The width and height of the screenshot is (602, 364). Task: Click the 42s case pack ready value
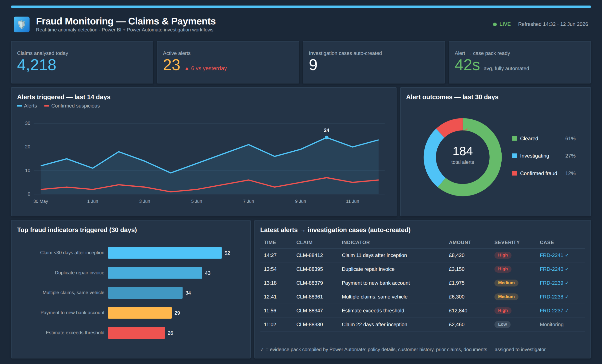pyautogui.click(x=467, y=65)
